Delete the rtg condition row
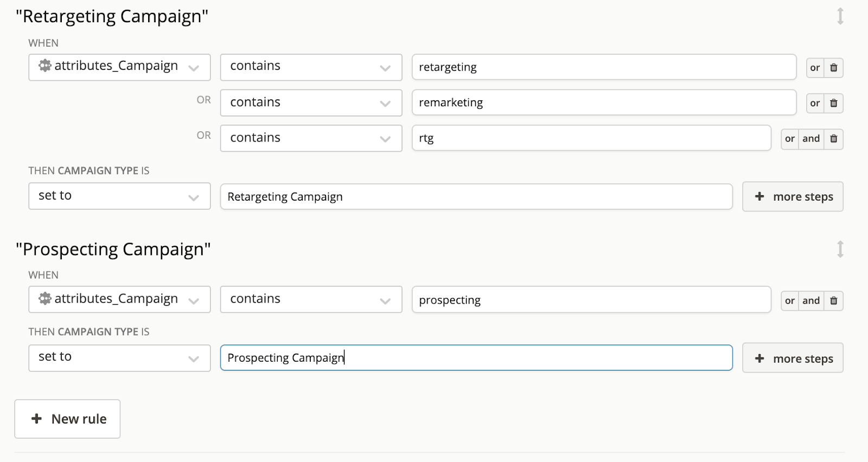868x462 pixels. click(x=834, y=139)
